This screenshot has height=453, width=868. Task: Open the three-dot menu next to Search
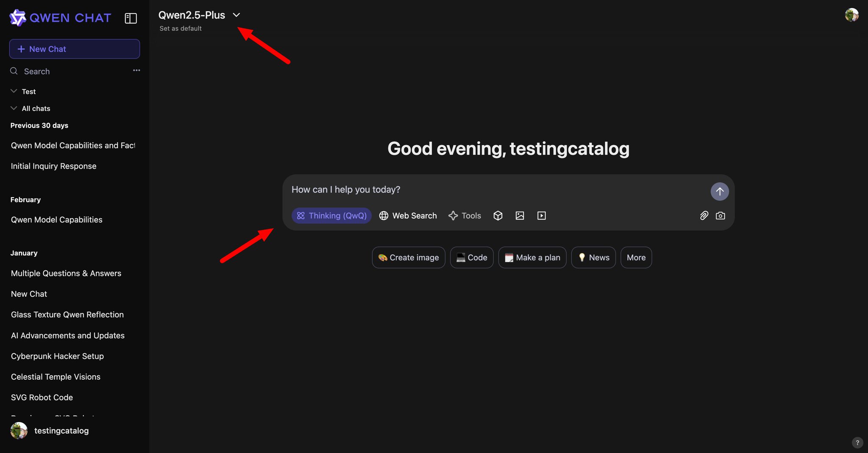(x=136, y=70)
